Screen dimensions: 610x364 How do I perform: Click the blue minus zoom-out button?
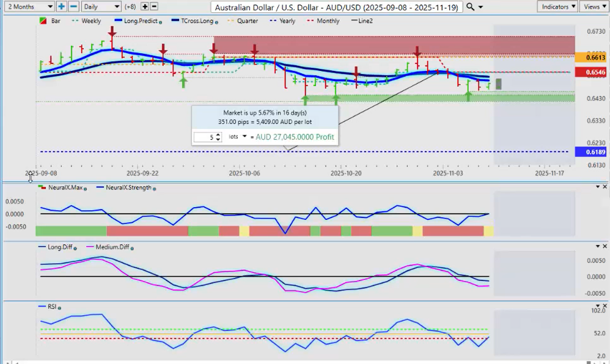coord(73,7)
